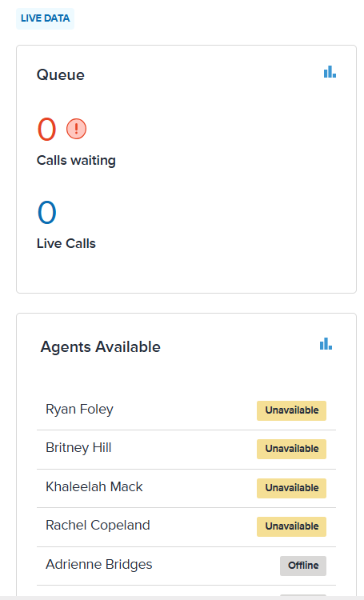Open the Queue bar chart icon
The height and width of the screenshot is (600, 364).
[x=330, y=71]
